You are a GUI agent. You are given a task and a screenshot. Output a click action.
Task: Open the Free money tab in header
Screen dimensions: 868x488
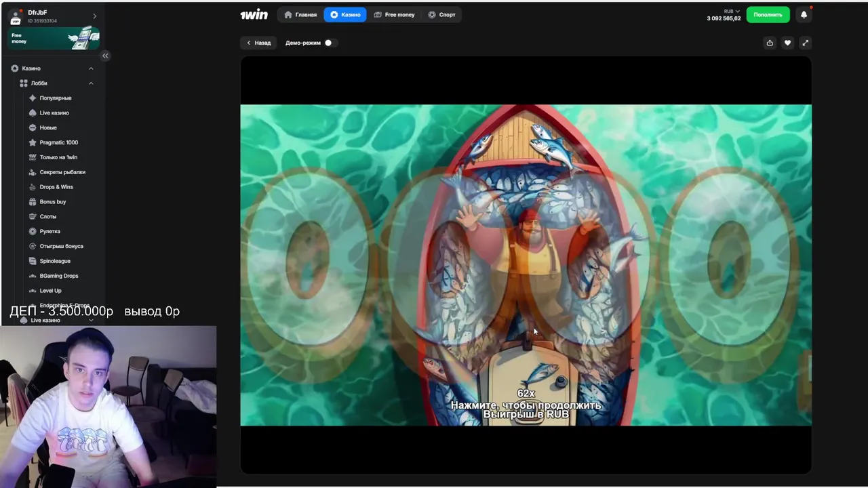[x=394, y=14]
